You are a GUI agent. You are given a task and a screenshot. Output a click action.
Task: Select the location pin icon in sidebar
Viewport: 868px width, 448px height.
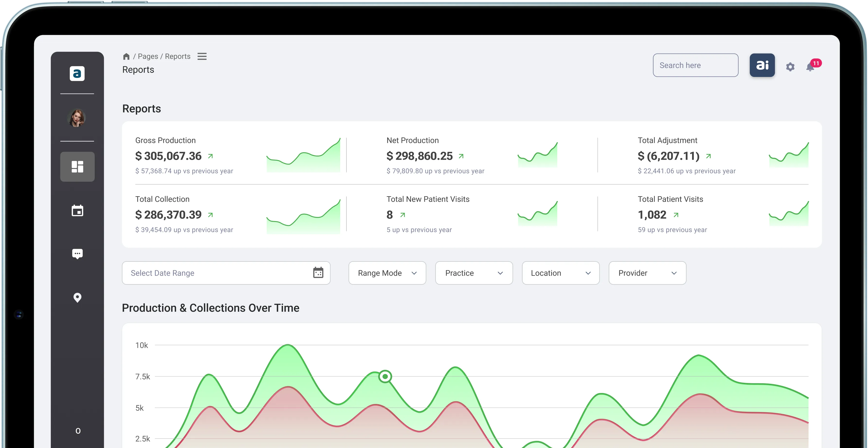coord(77,298)
